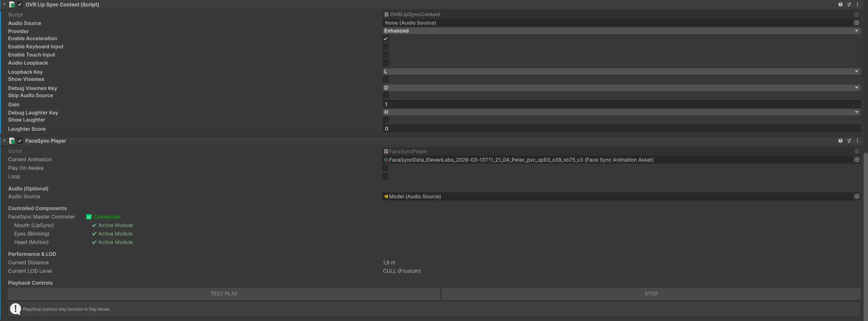Open presets for FaceSync Player component

coord(849,141)
